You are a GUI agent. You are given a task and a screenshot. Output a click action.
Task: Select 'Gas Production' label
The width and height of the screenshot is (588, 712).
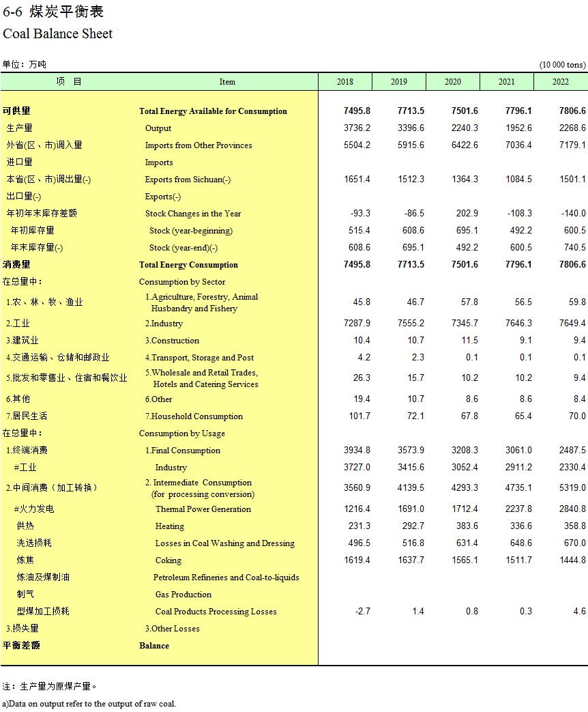[x=183, y=595]
